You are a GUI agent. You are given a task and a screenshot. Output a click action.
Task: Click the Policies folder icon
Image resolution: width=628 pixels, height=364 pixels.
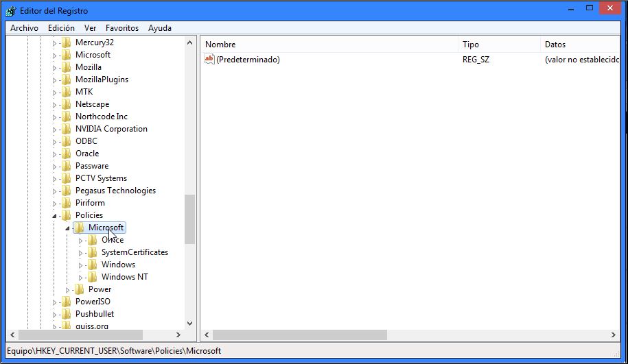point(67,215)
